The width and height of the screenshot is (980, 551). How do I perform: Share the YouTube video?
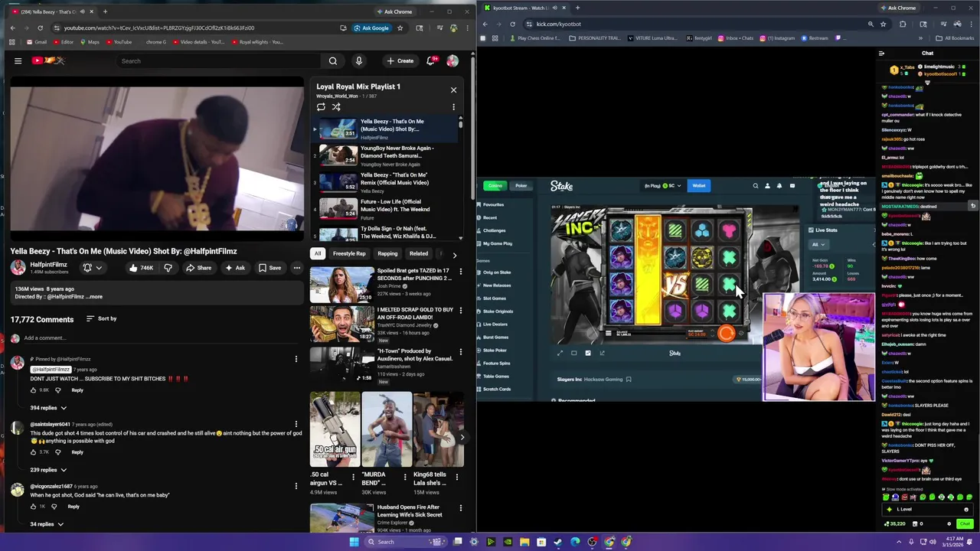(x=198, y=268)
